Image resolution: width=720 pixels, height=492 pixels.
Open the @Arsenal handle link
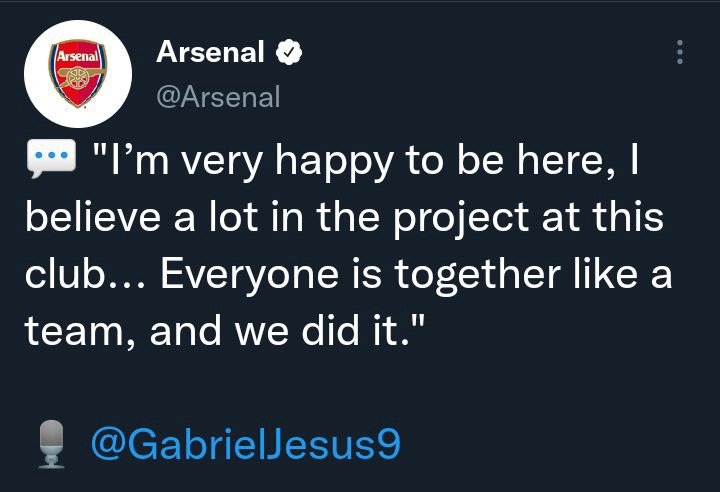218,97
